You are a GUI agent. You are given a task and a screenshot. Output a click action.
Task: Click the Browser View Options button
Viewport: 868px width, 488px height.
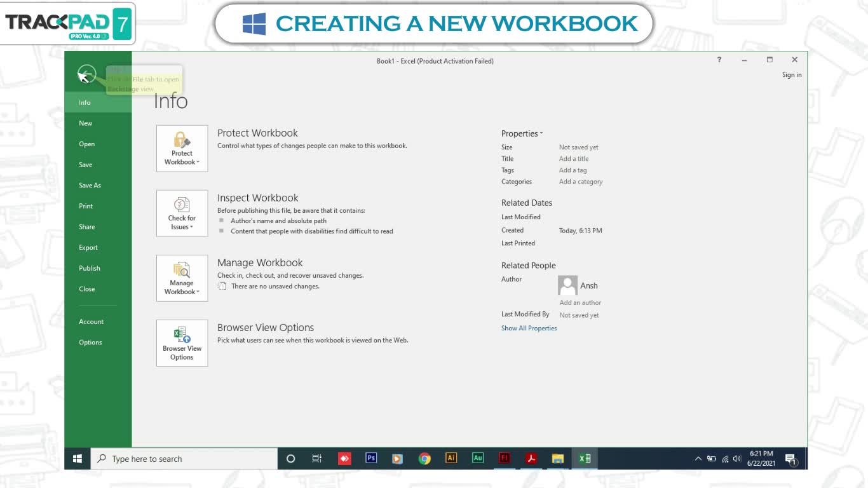[x=182, y=342]
